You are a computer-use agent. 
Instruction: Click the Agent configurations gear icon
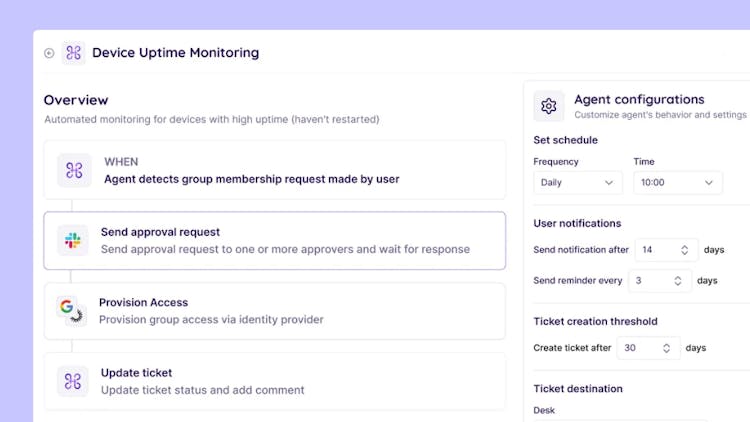click(x=548, y=106)
